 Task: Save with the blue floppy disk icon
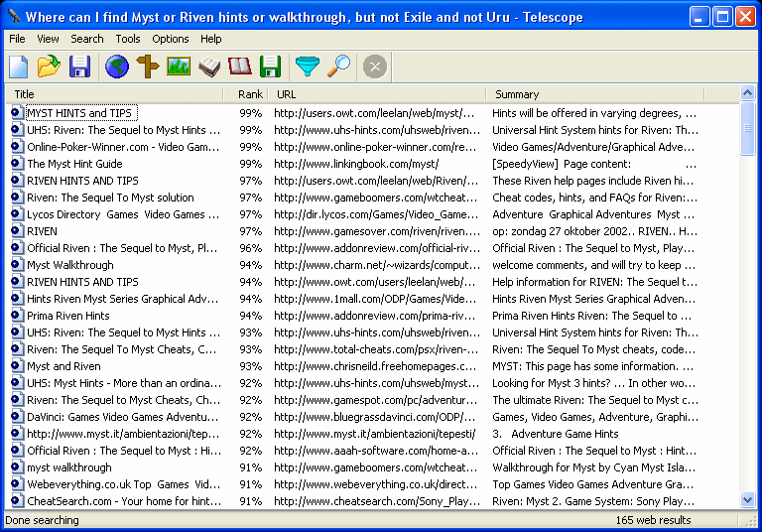coord(79,66)
